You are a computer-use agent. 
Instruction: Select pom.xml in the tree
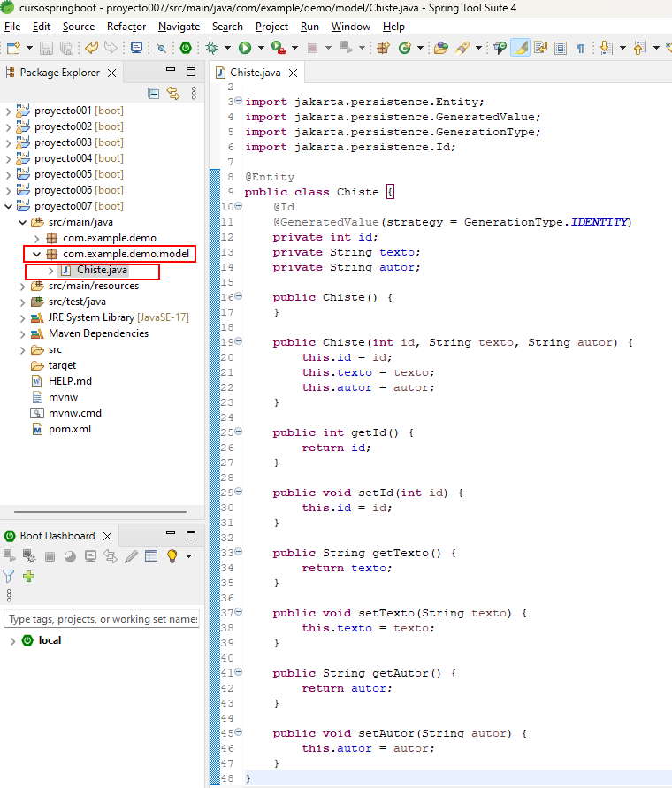point(69,429)
